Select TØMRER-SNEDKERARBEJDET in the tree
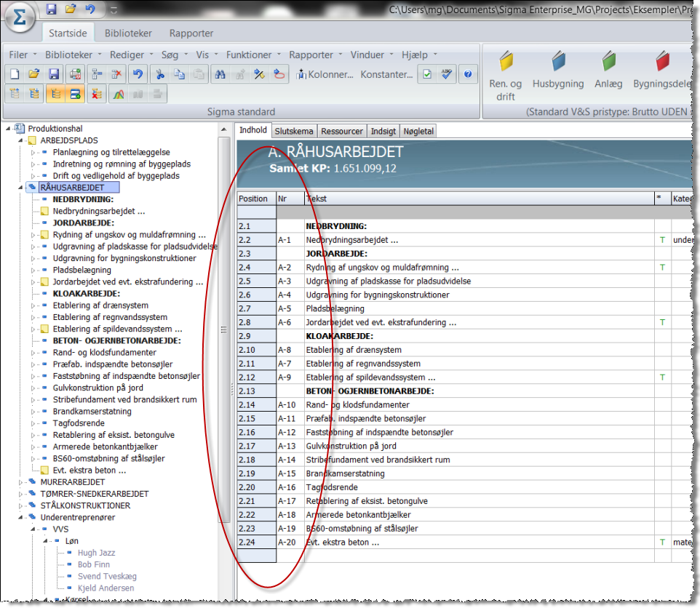 [x=94, y=494]
